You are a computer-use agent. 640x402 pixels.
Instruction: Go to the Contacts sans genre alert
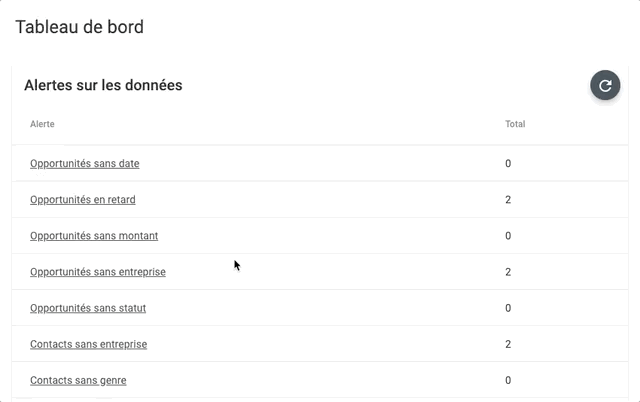[78, 380]
